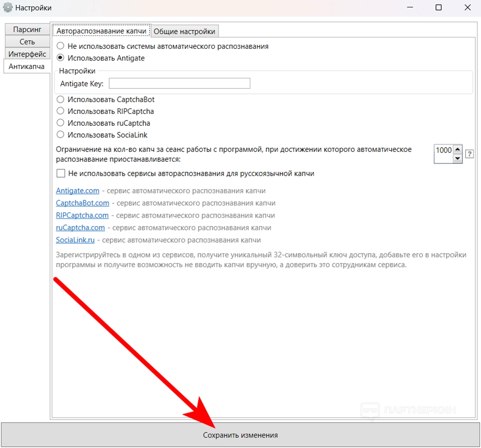The width and height of the screenshot is (481, 448).
Task: Open the Общие настройки tab
Action: (184, 31)
